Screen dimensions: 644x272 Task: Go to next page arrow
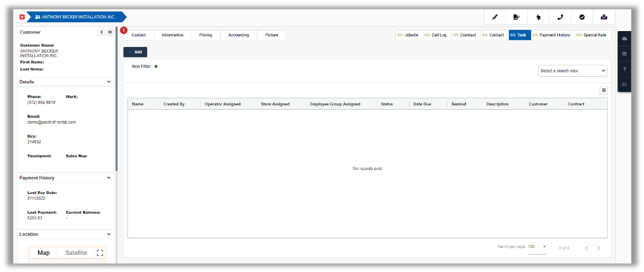pyautogui.click(x=599, y=248)
